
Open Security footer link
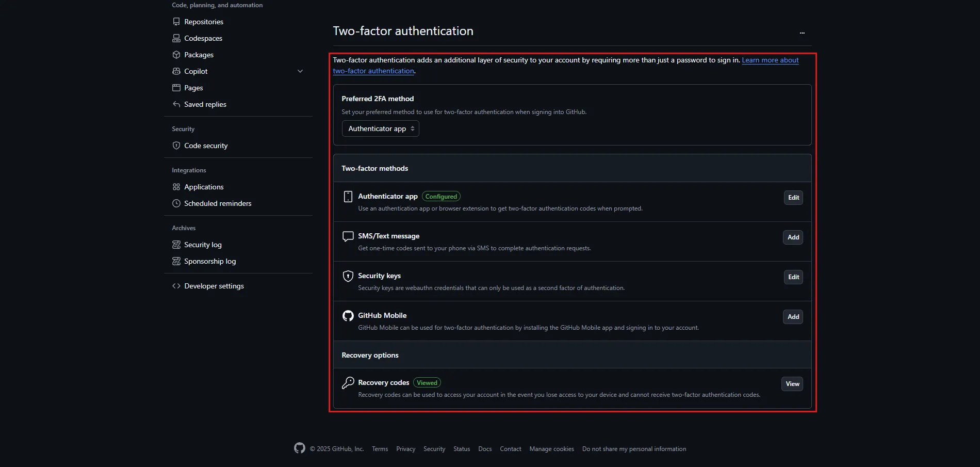pyautogui.click(x=434, y=449)
